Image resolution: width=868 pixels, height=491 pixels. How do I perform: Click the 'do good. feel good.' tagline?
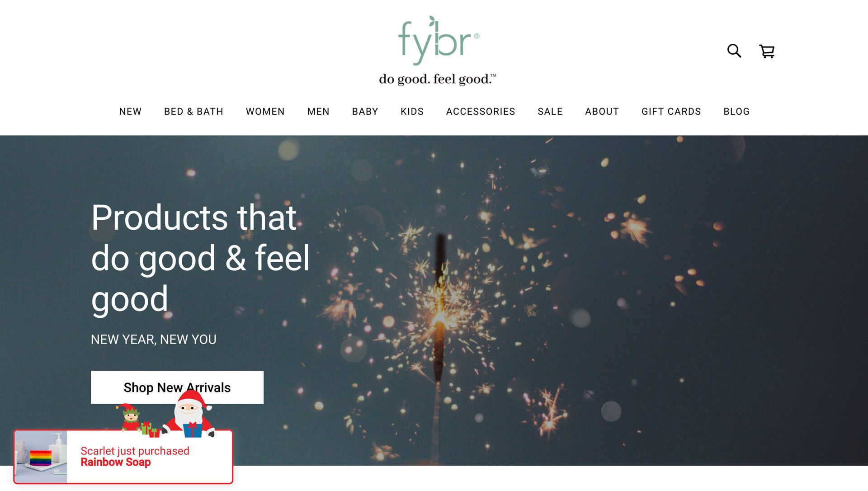pyautogui.click(x=437, y=79)
